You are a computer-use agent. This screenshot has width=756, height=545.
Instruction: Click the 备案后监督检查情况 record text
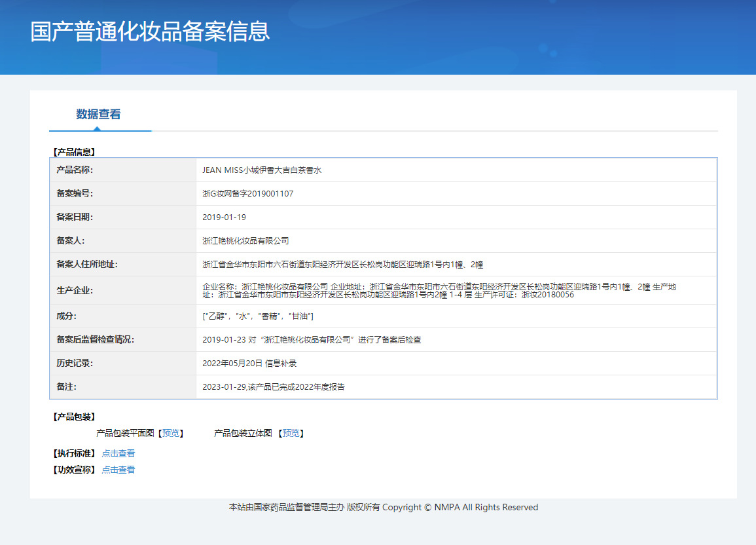pos(312,340)
